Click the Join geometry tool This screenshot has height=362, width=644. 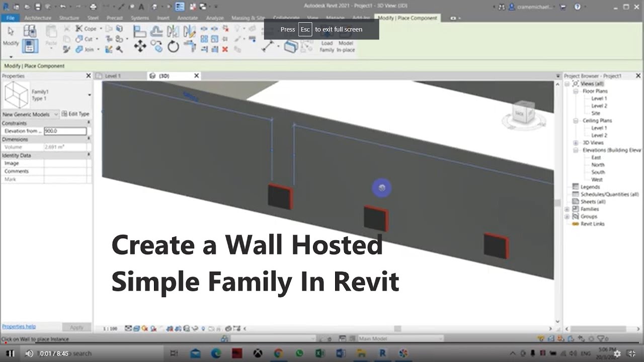[x=86, y=49]
